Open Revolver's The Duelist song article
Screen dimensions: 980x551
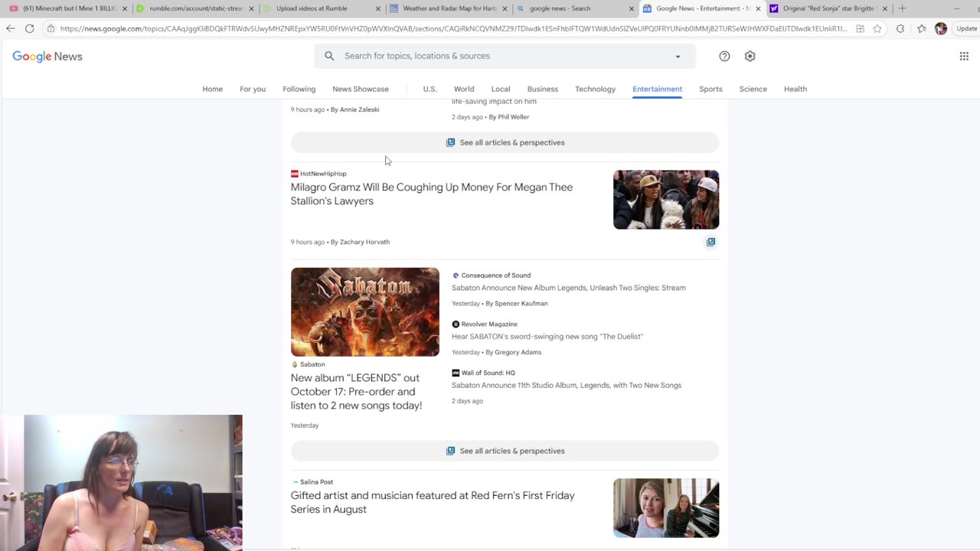pyautogui.click(x=547, y=337)
